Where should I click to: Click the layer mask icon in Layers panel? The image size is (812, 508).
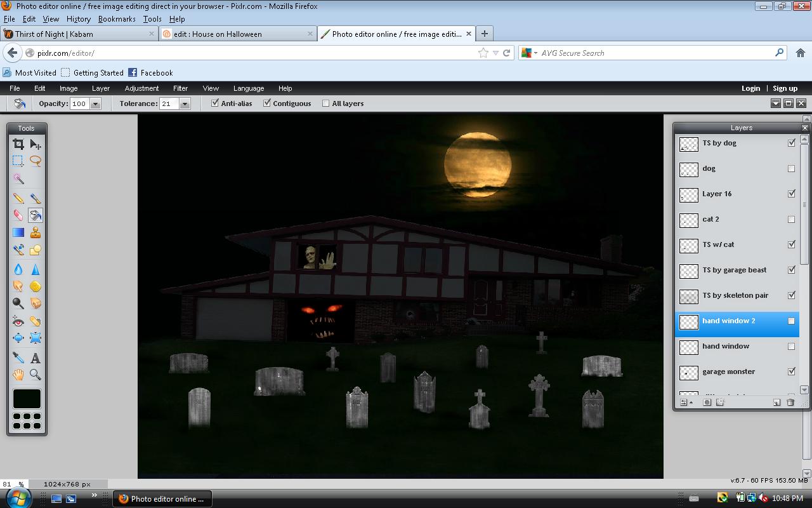(x=707, y=402)
